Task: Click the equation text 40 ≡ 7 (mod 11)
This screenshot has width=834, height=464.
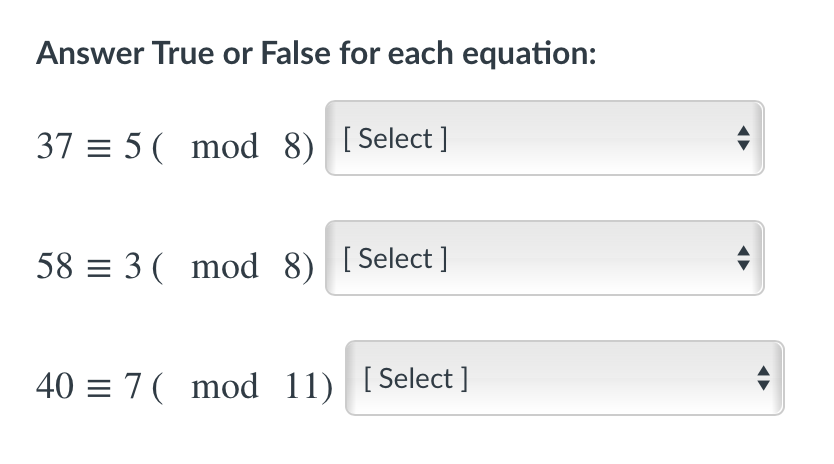Action: [185, 387]
